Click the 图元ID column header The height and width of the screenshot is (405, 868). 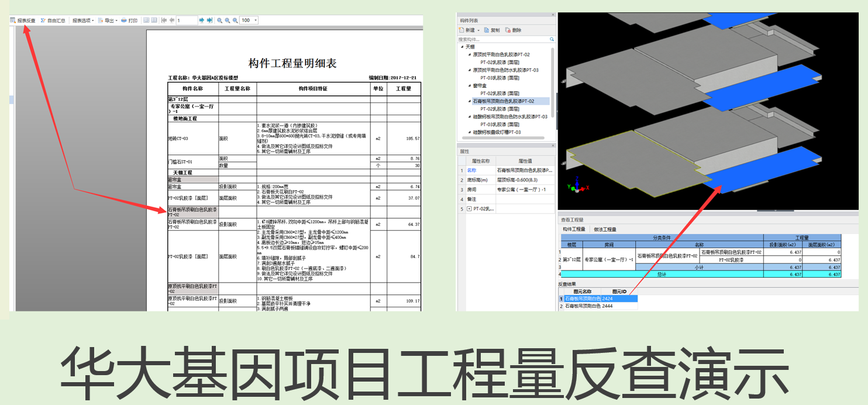click(619, 291)
